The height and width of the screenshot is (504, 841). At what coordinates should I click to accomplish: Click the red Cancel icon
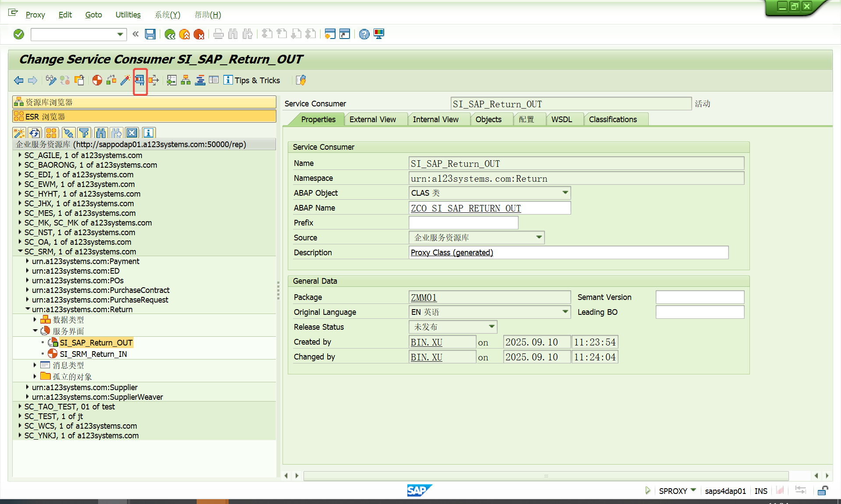pyautogui.click(x=199, y=34)
